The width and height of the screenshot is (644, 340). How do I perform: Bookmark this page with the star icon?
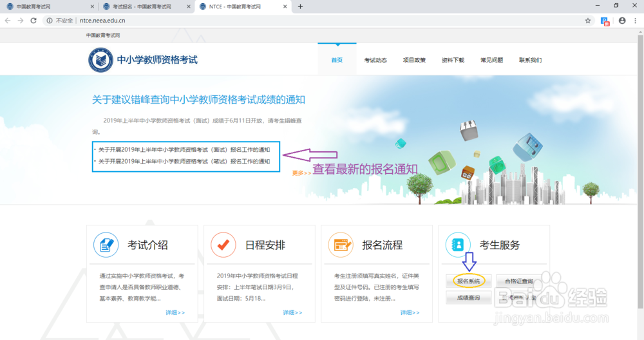tap(588, 21)
